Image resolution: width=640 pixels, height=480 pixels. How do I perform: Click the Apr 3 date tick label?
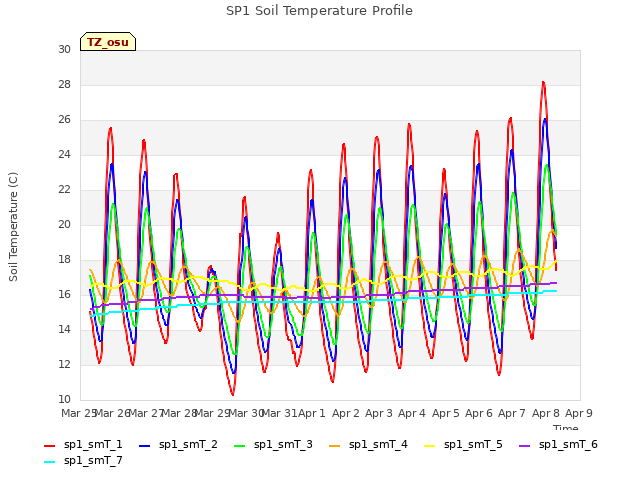coord(379,413)
